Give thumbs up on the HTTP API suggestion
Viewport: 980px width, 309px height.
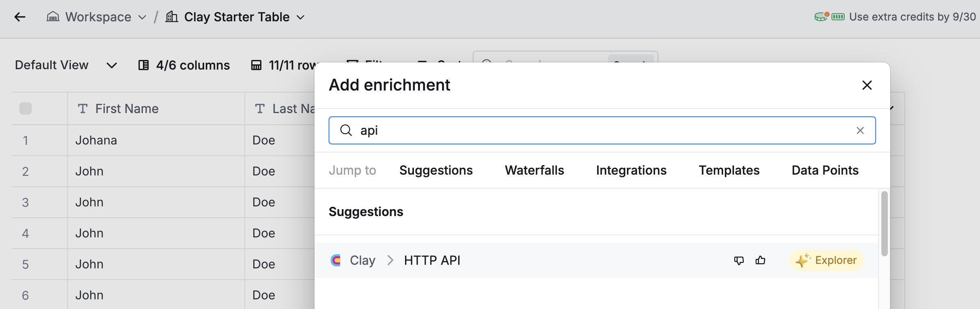click(x=761, y=260)
